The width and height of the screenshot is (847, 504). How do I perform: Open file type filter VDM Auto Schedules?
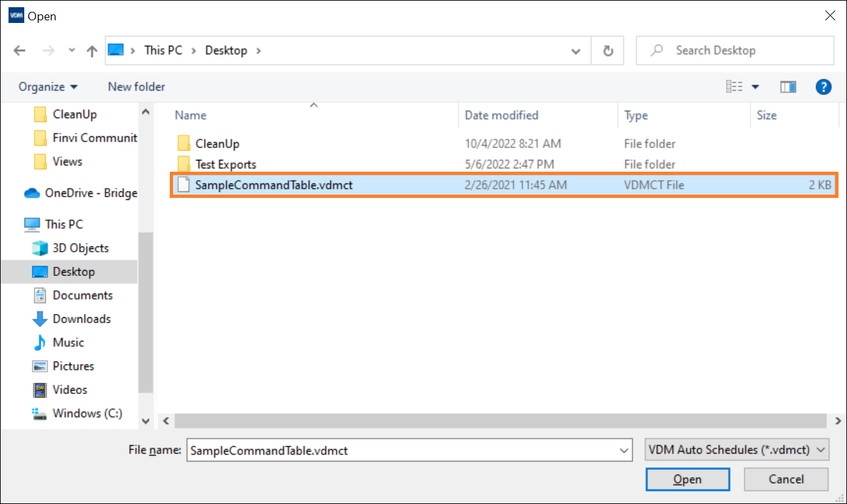click(737, 450)
